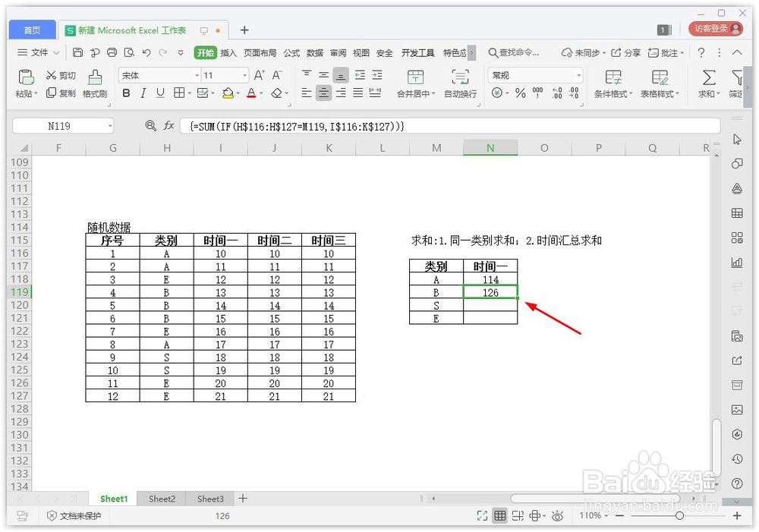The width and height of the screenshot is (759, 532).
Task: Open the quick access toolbar customize dropdown
Action: click(x=181, y=52)
